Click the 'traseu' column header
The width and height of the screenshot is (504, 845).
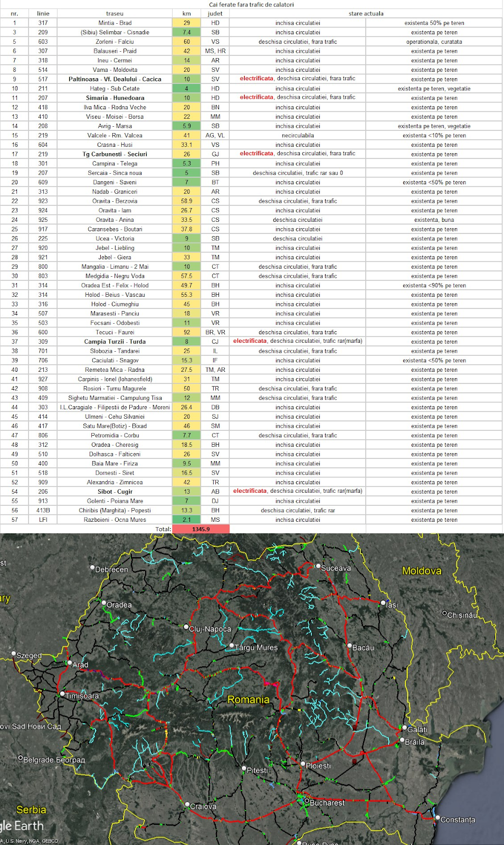point(115,14)
